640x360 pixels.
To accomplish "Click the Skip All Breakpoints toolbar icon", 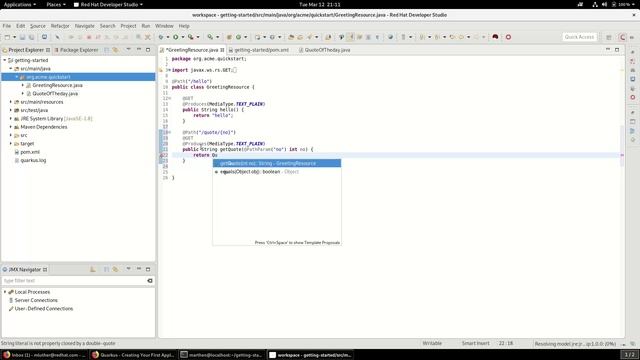I will pos(57,37).
